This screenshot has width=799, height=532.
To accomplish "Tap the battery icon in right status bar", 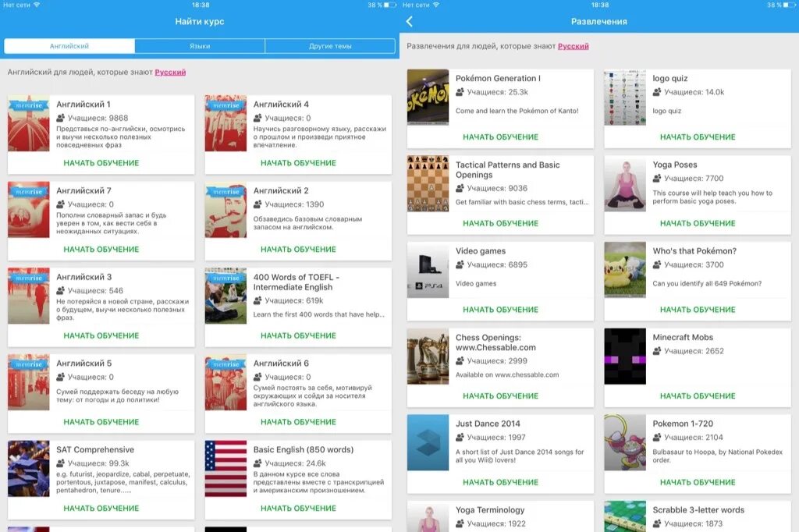I will click(x=790, y=5).
